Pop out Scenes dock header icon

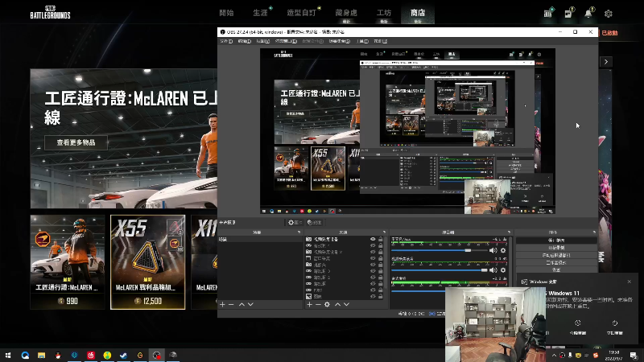(x=299, y=232)
